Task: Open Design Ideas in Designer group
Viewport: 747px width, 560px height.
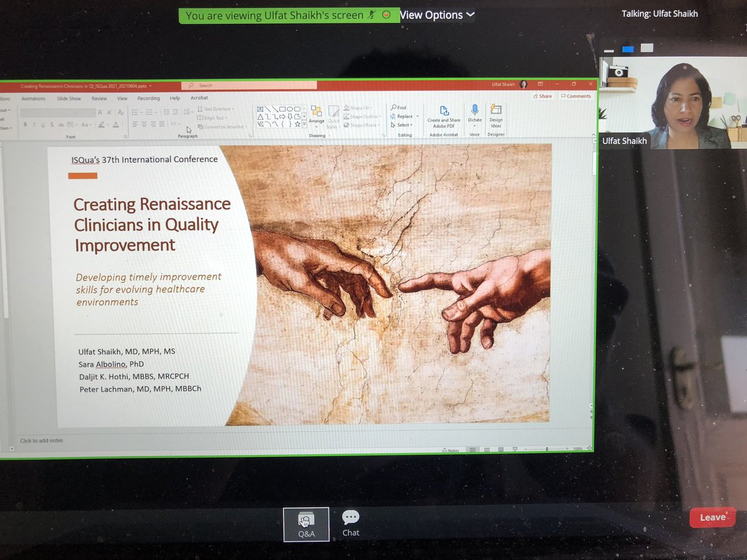Action: [496, 116]
